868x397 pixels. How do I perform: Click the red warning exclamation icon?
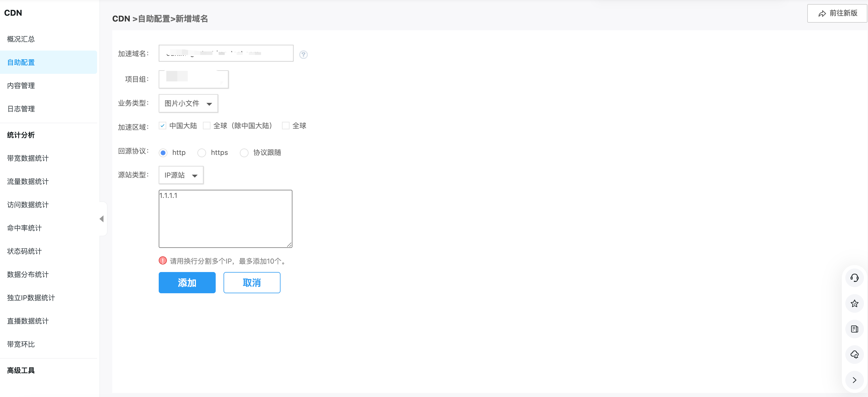[163, 260]
